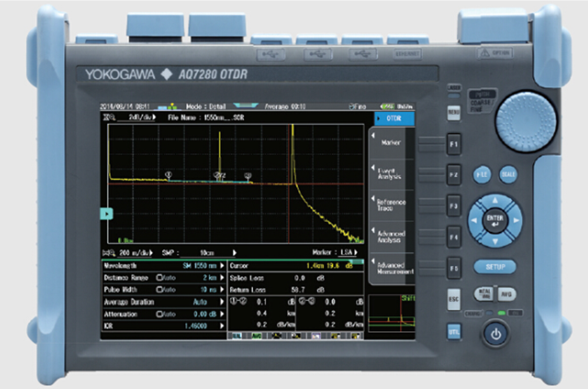
Task: Push the ESC key
Action: click(454, 299)
